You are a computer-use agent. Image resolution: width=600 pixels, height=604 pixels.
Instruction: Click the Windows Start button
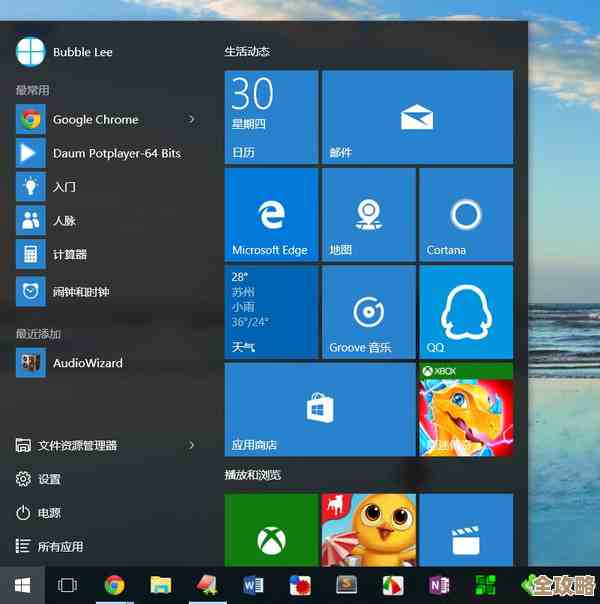[22, 585]
